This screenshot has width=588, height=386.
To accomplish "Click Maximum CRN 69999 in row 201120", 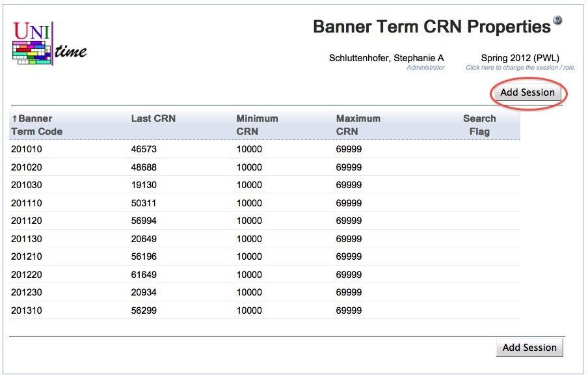I will 349,221.
